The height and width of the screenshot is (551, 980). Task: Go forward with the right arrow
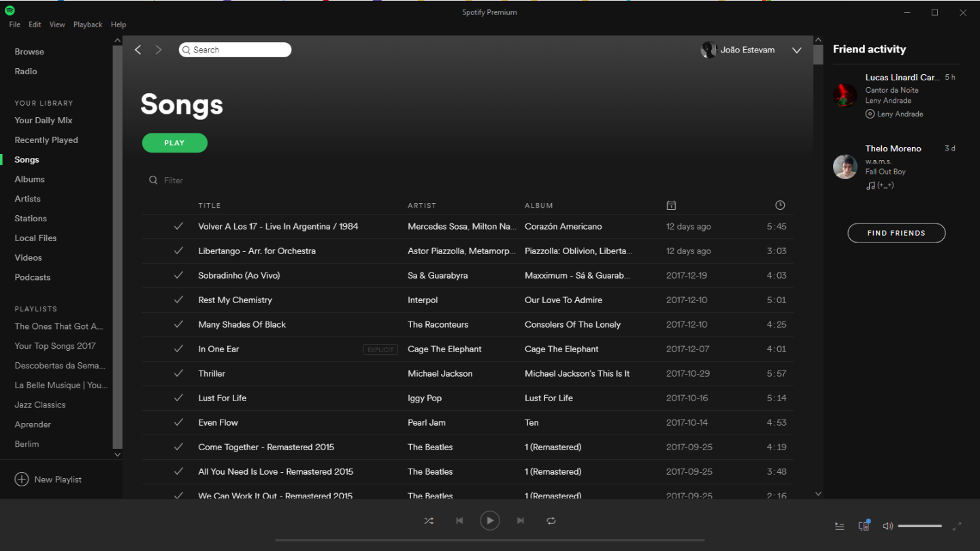(159, 50)
